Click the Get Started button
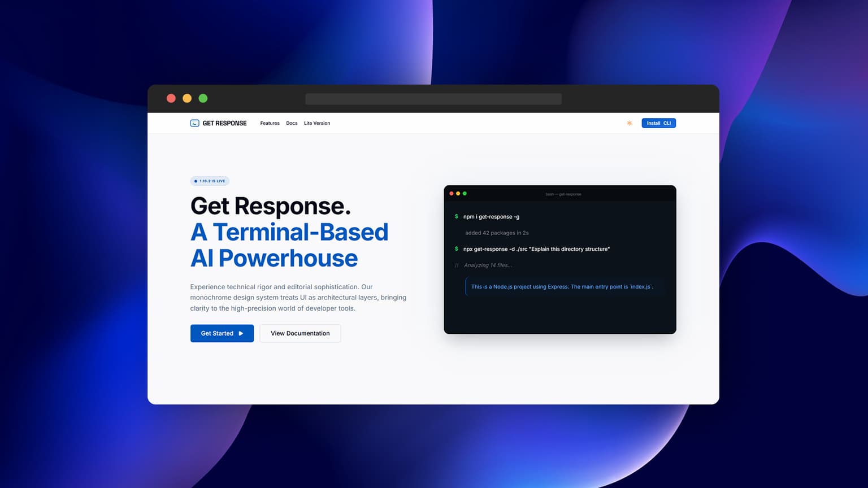868x488 pixels. click(x=222, y=333)
